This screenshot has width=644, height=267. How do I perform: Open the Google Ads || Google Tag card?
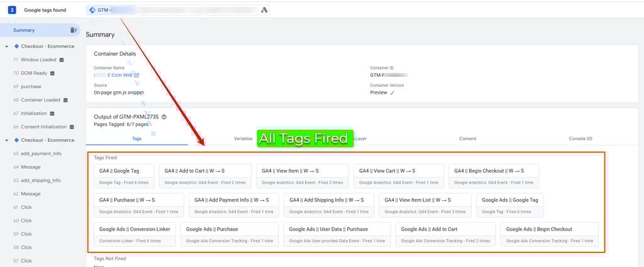(x=509, y=205)
